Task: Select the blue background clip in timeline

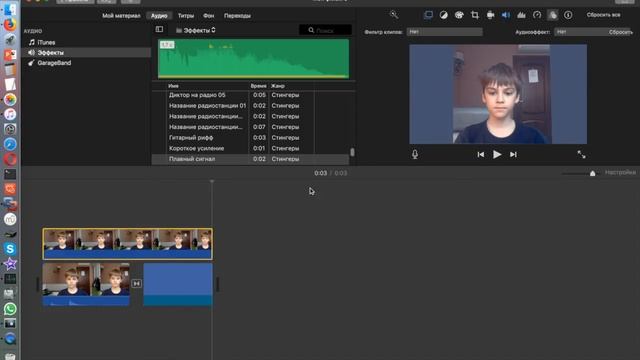Action: (178, 284)
